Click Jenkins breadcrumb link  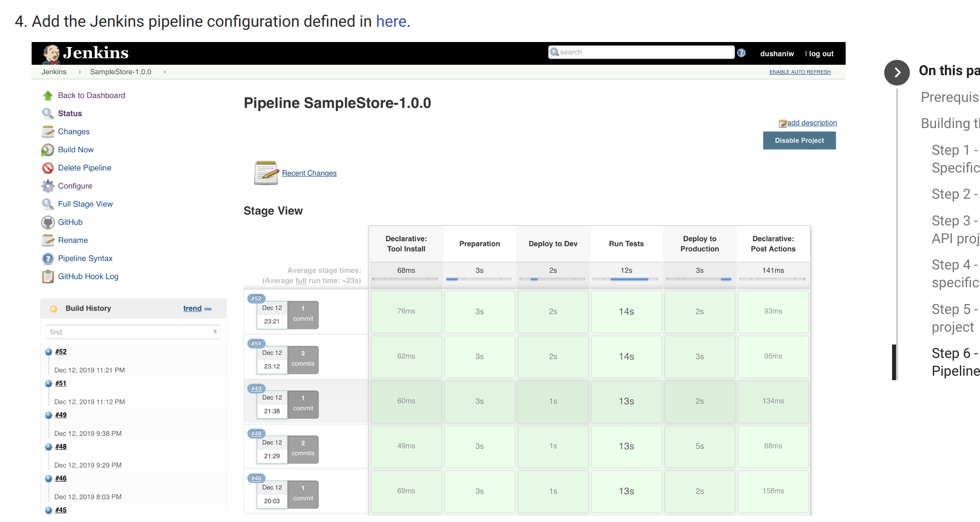(x=54, y=72)
